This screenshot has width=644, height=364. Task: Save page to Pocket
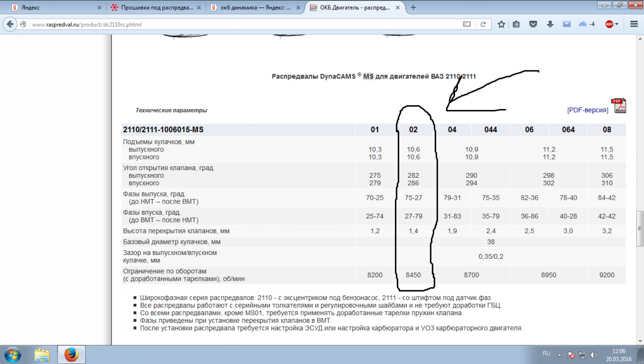[533, 24]
